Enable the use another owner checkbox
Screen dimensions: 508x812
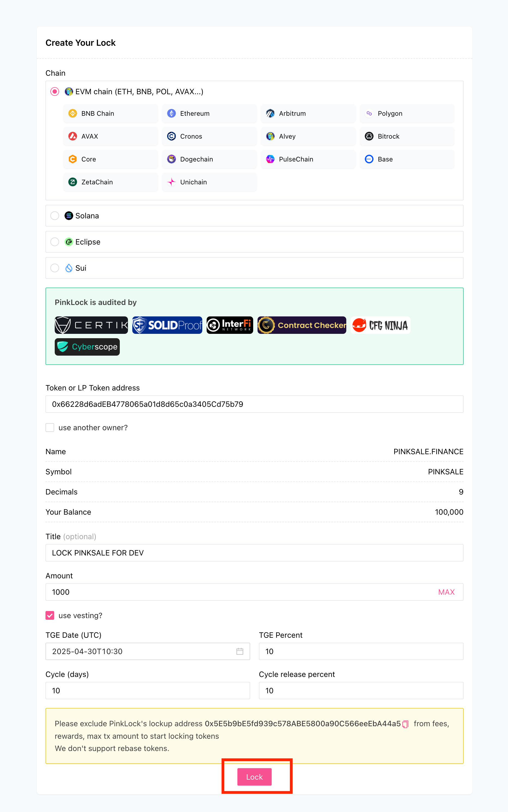(x=50, y=428)
